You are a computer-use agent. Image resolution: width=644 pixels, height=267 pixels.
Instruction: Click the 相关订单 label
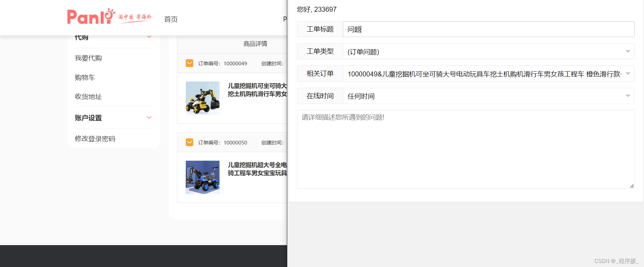click(320, 74)
